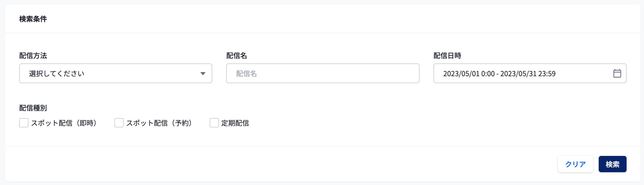Click the スポット配信（即時） label text
644x185 pixels.
[64, 123]
